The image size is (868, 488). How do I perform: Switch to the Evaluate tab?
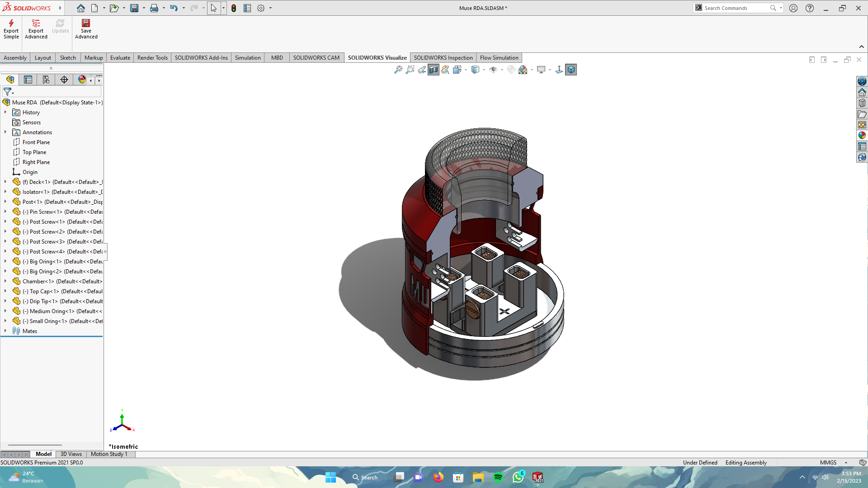click(x=120, y=58)
